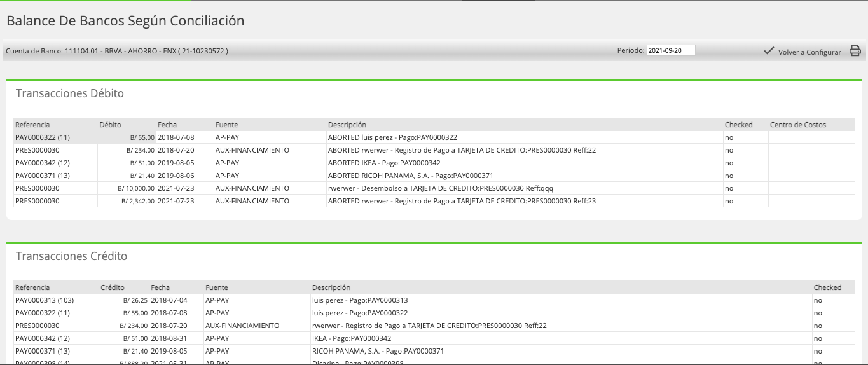This screenshot has width=868, height=365.
Task: Click the Transacciones Crédito section title
Action: pyautogui.click(x=71, y=256)
